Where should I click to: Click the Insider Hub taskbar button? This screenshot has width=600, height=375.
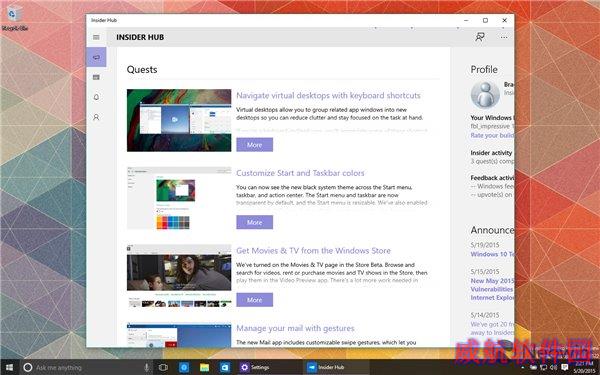pos(337,367)
